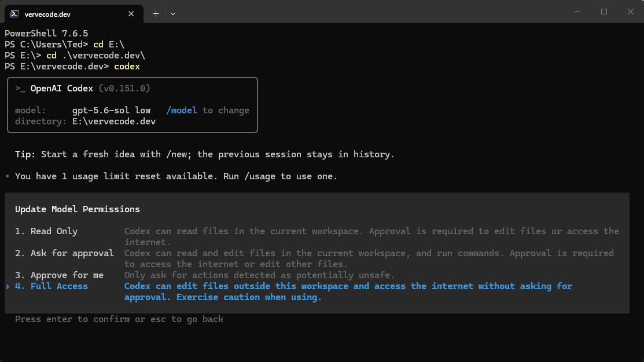Click the Read Only description text
This screenshot has height=362, width=644.
click(x=371, y=237)
